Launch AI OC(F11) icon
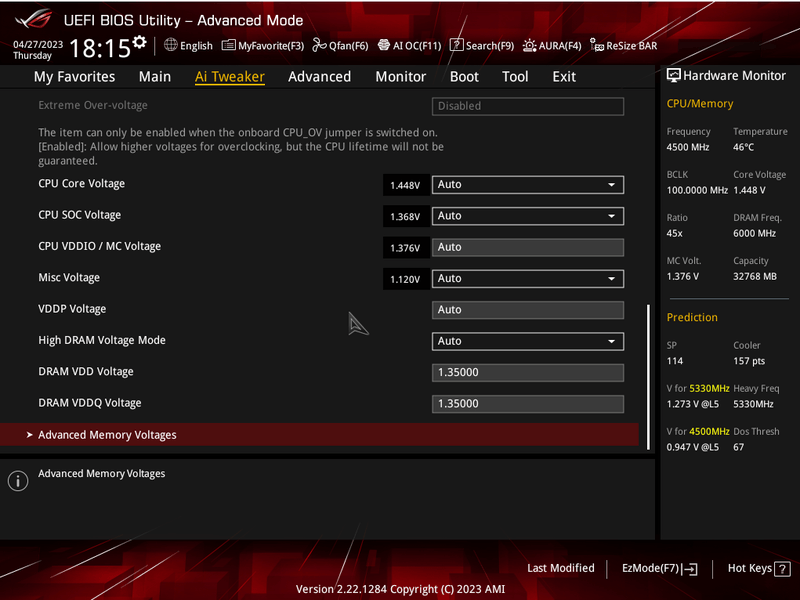Screen dimensions: 800x600 tap(384, 45)
